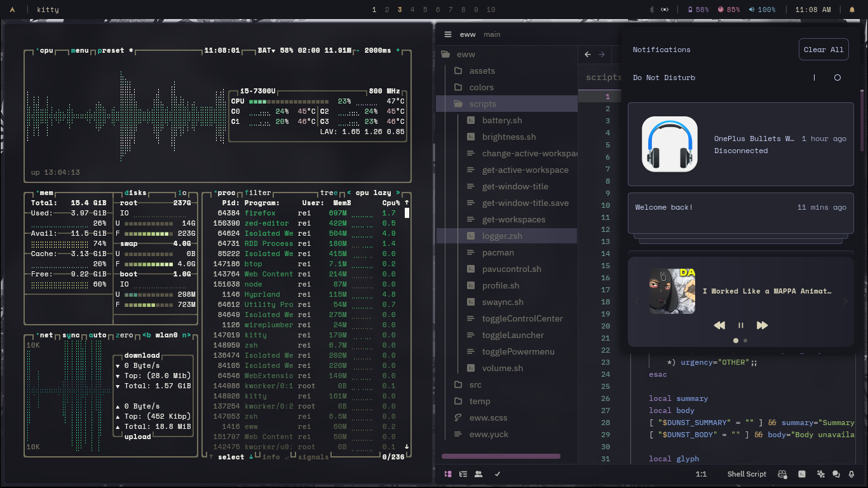This screenshot has height=488, width=868.
Task: Click the Welcome back! notification
Action: tap(741, 213)
